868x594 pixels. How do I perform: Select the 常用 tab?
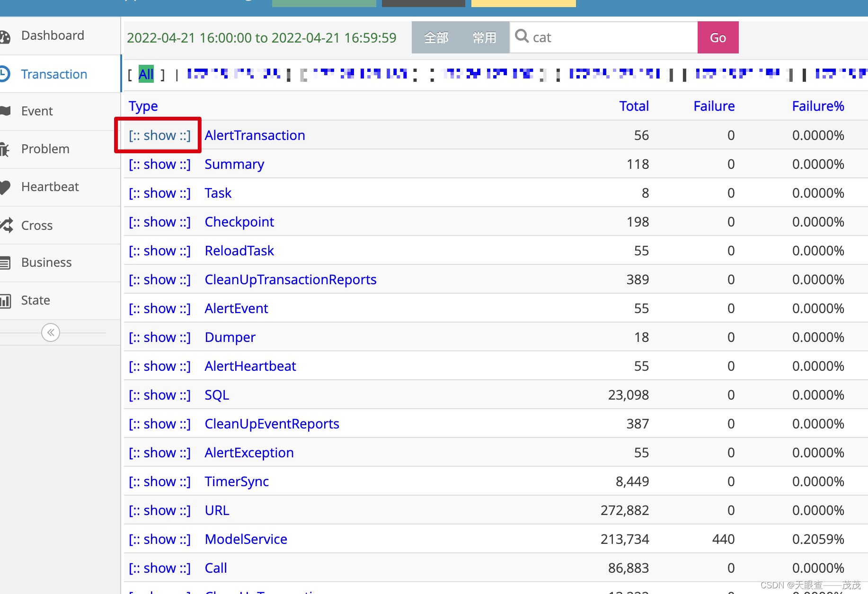pyautogui.click(x=485, y=37)
